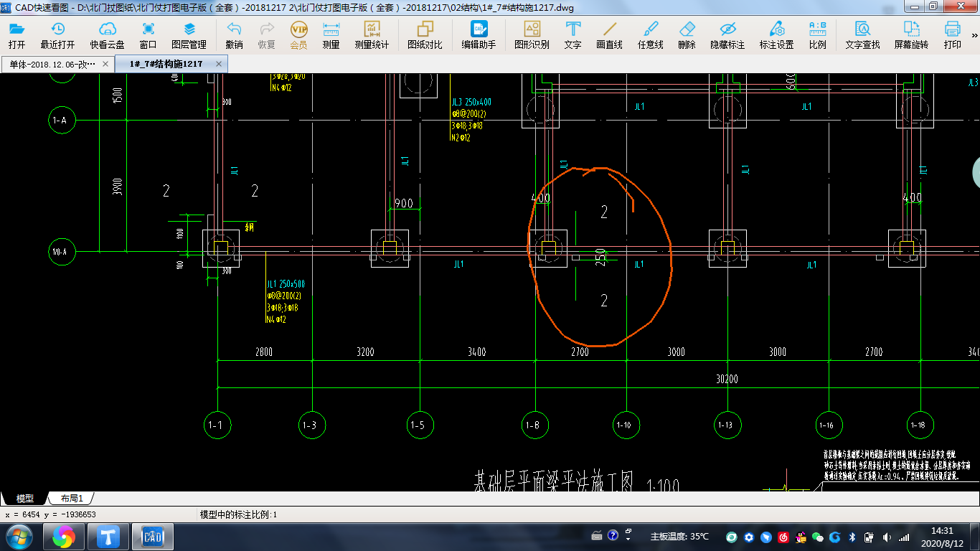This screenshot has height=551, width=980.
Task: Redo with the 恢复 button
Action: tap(267, 35)
